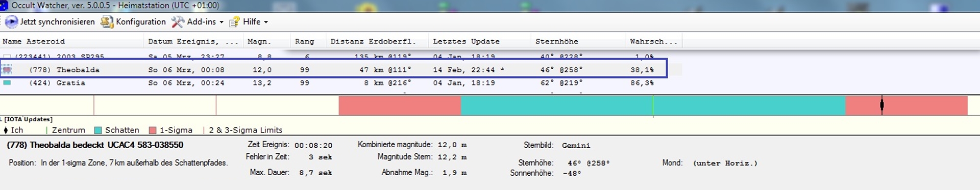Click the red 1-Sigma legend swatch

pyautogui.click(x=152, y=130)
